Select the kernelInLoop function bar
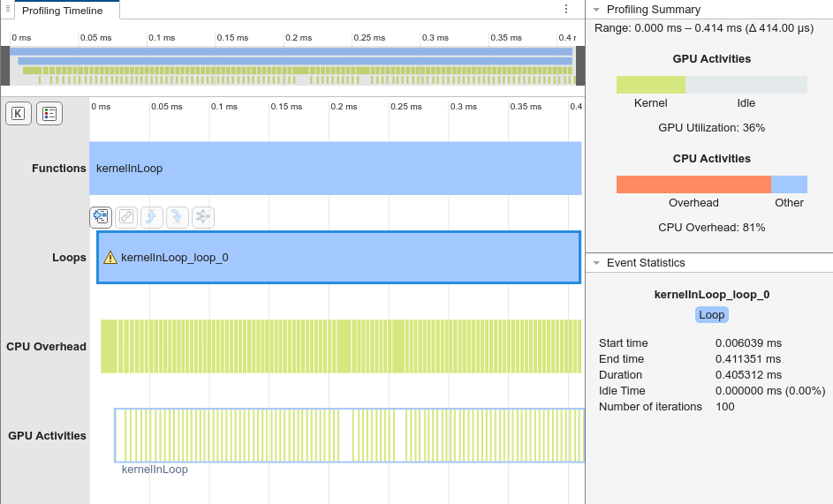Viewport: 833px width, 504px height. pyautogui.click(x=336, y=168)
